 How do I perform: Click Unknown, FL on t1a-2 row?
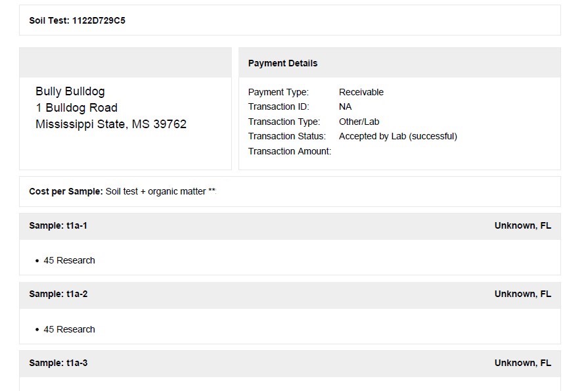point(523,294)
